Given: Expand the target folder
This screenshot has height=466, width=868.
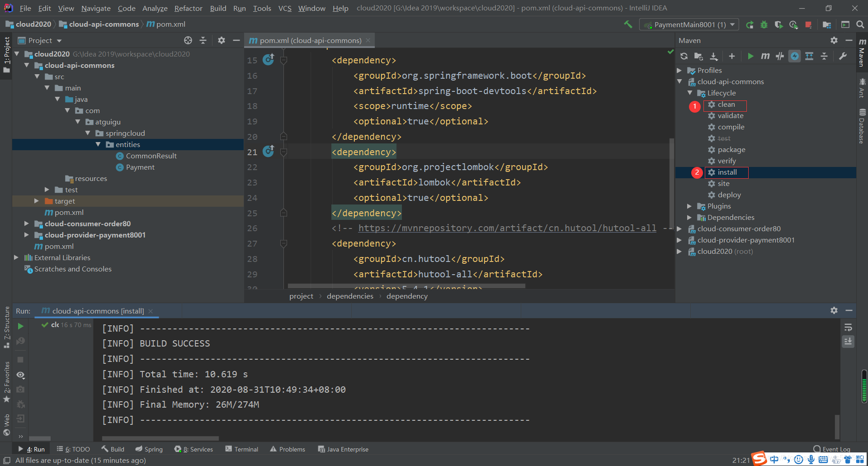Looking at the screenshot, I should [37, 201].
